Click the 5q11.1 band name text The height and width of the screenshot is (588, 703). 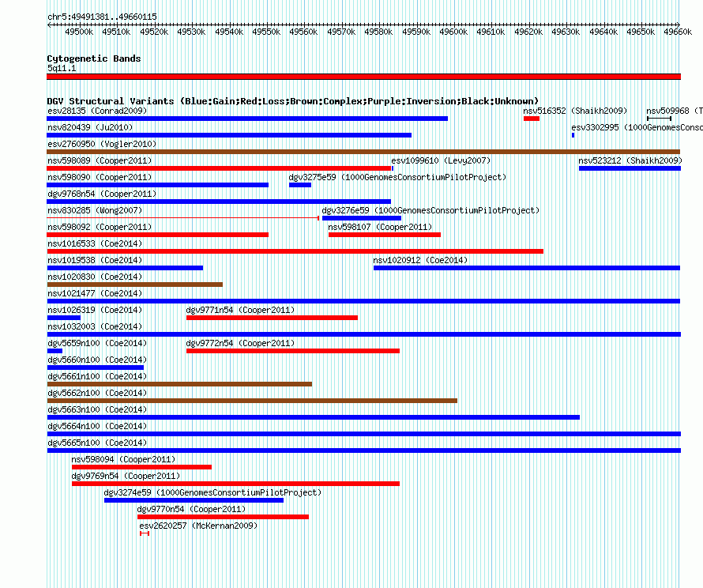pos(62,68)
